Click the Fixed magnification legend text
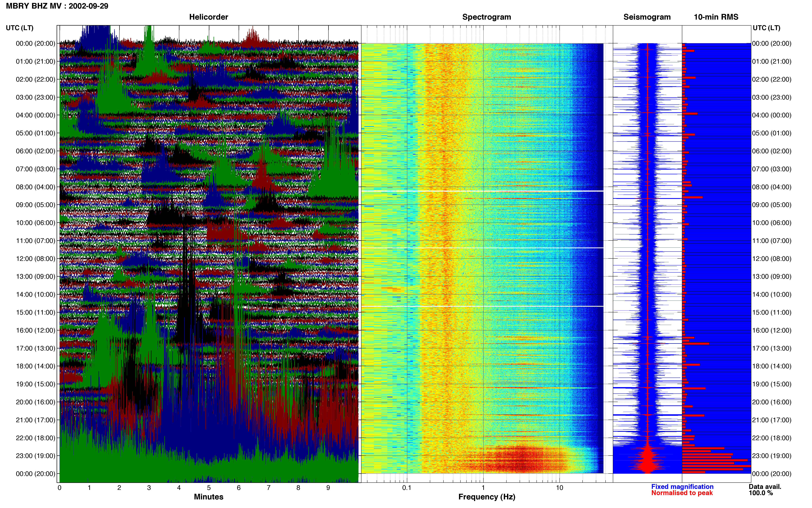The image size is (812, 508). [x=682, y=486]
